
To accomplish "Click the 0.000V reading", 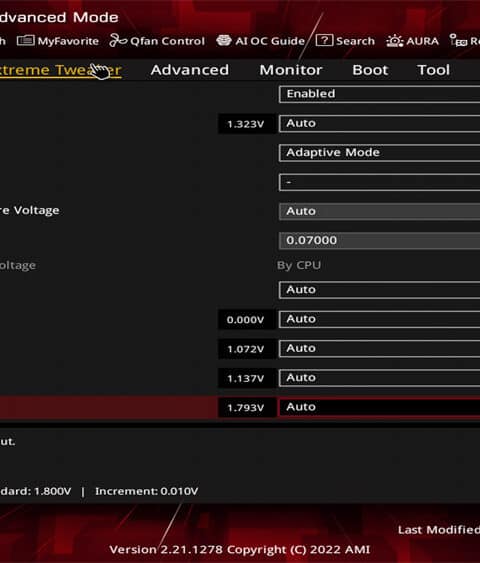I will 246,320.
